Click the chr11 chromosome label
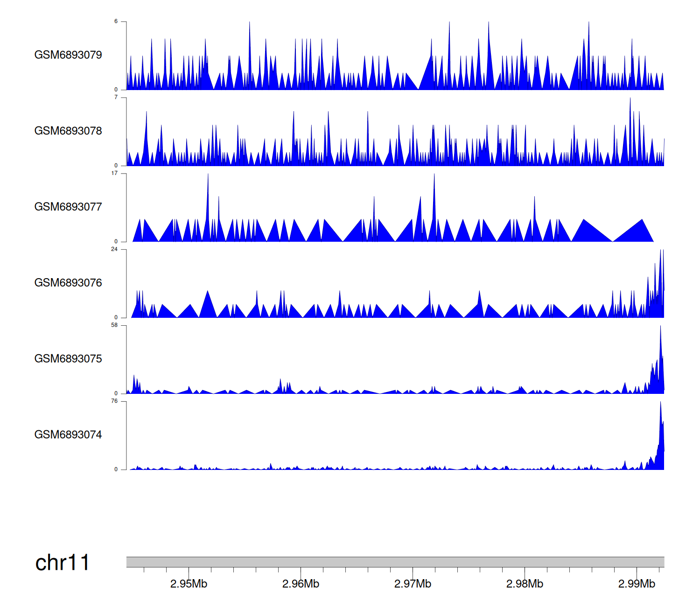The width and height of the screenshot is (700, 616). pos(62,563)
